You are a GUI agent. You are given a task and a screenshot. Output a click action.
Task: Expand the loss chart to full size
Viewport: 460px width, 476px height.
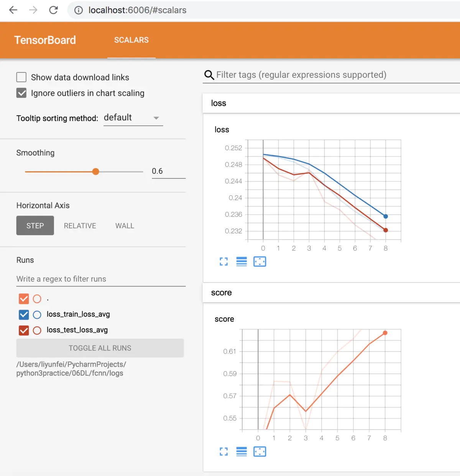pyautogui.click(x=223, y=262)
